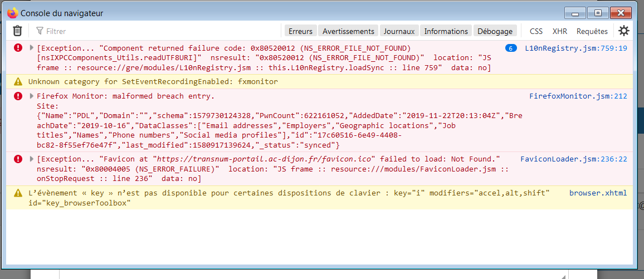Click red error icon on L10nRegistry exception
This screenshot has width=644, height=279.
(18, 48)
